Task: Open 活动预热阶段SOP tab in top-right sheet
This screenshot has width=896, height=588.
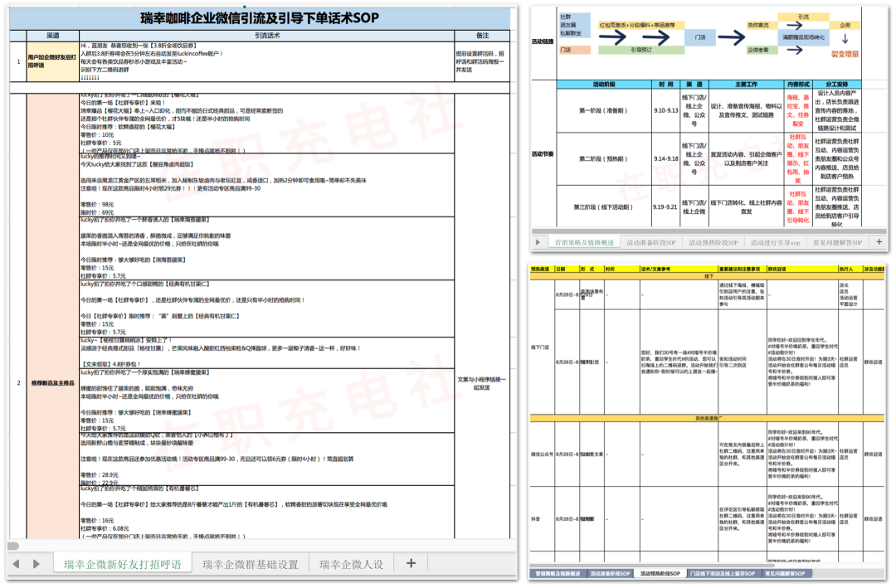Action: (713, 243)
